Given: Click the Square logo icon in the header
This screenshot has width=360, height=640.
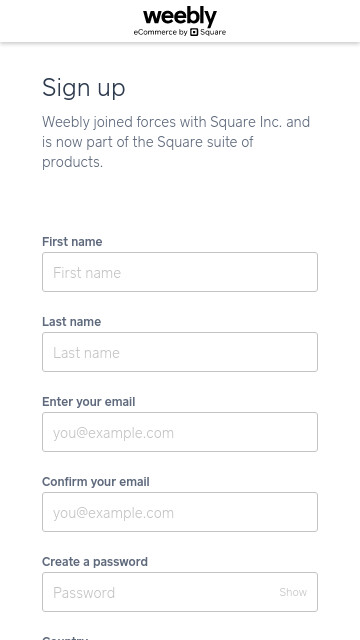Looking at the screenshot, I should (x=194, y=32).
